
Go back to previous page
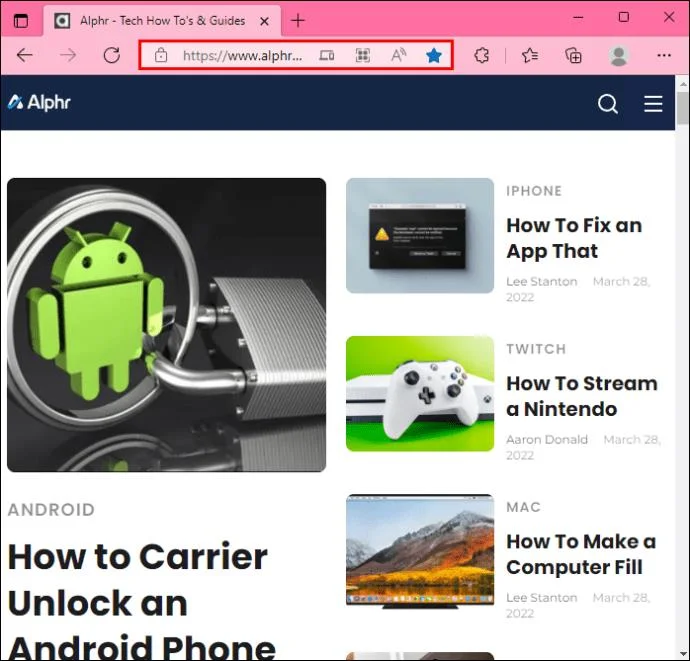point(25,55)
